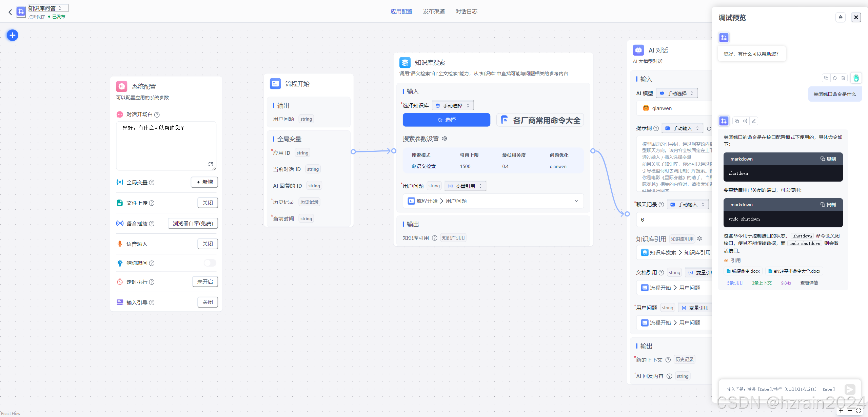
Task: Click the 对话开场白 text area
Action: [x=166, y=146]
